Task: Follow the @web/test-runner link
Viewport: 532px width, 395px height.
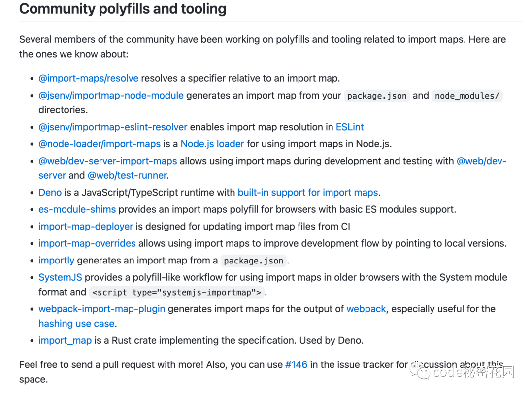Action: (x=127, y=175)
